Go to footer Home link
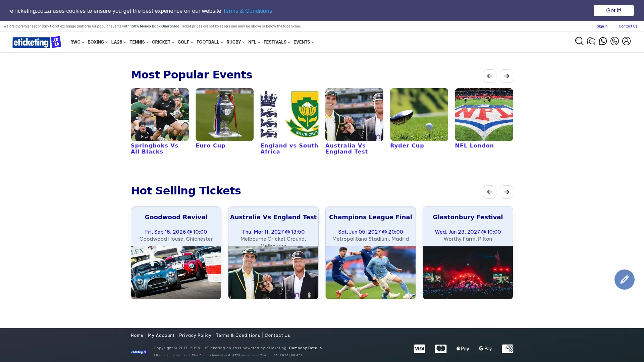Image resolution: width=644 pixels, height=362 pixels. point(137,335)
